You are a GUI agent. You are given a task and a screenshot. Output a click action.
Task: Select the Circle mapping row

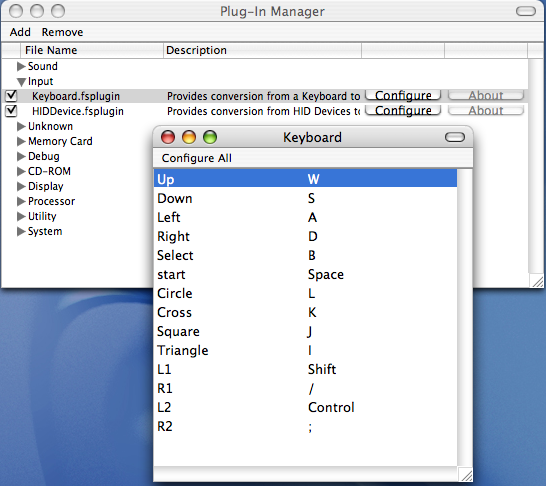305,293
